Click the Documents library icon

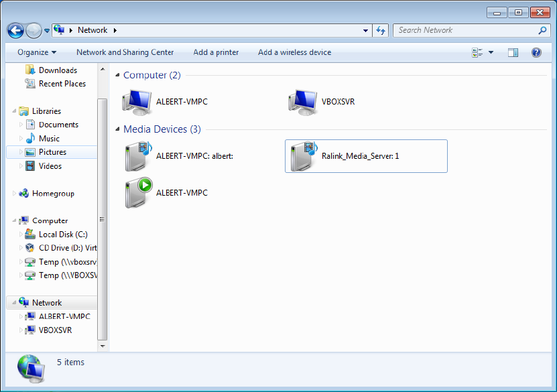coord(31,125)
